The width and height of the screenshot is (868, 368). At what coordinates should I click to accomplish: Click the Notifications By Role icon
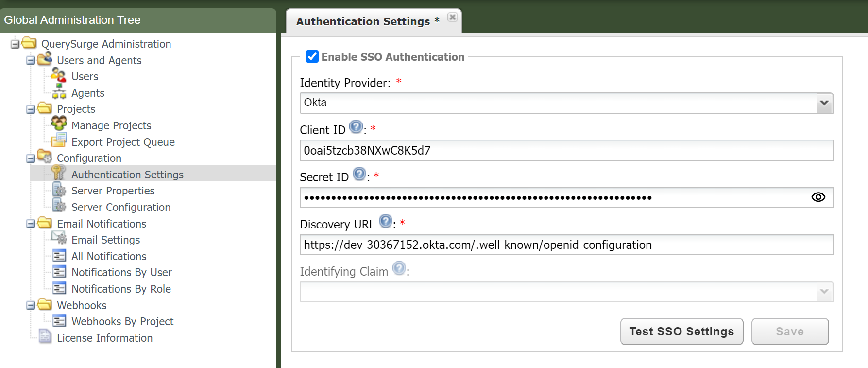click(59, 288)
